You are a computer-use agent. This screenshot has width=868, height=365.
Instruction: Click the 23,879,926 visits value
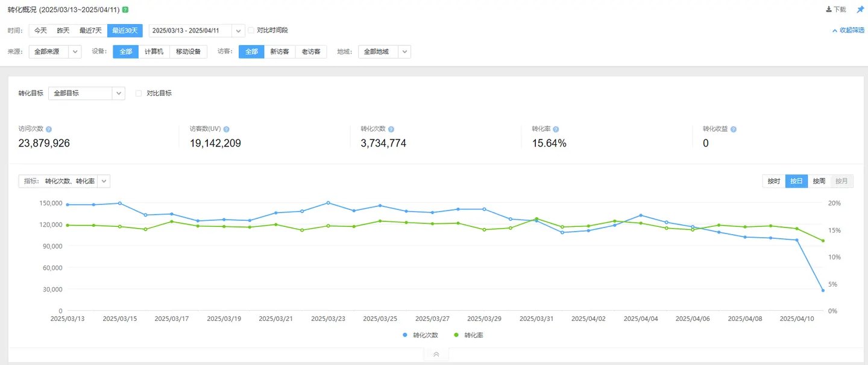(x=44, y=143)
